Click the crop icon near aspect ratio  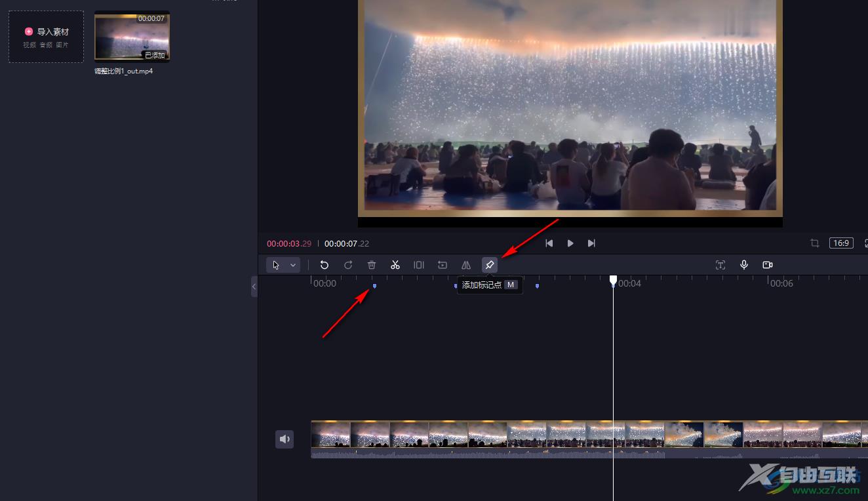[815, 243]
